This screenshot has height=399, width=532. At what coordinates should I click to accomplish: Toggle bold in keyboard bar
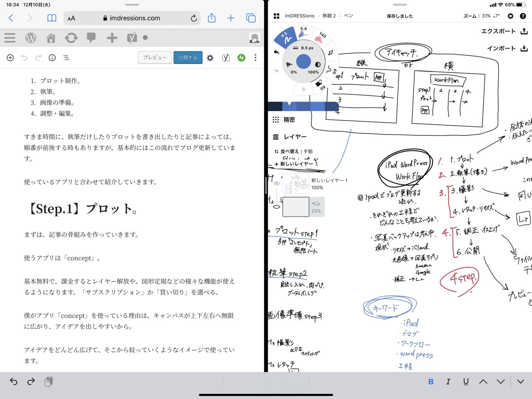click(x=431, y=382)
